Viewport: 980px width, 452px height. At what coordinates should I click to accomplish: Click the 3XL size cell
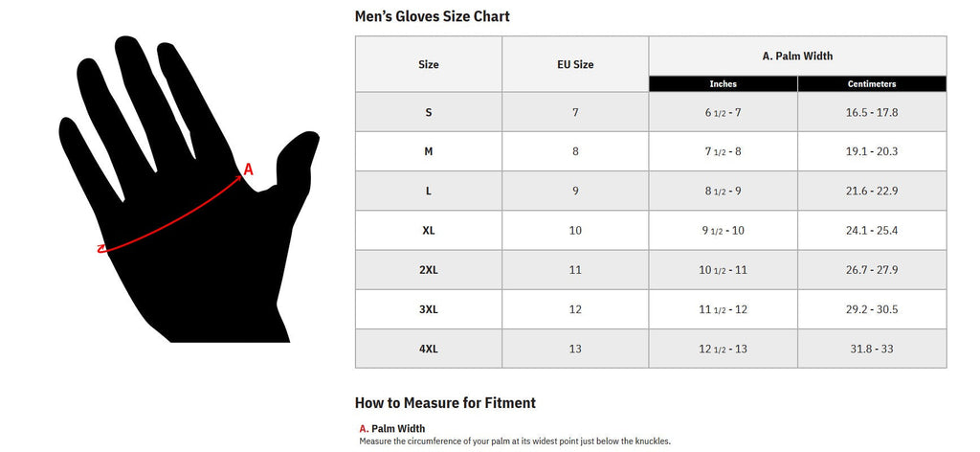tap(429, 309)
